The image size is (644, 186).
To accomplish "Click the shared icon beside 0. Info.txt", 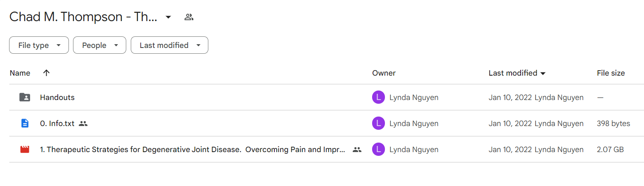I will tap(83, 123).
